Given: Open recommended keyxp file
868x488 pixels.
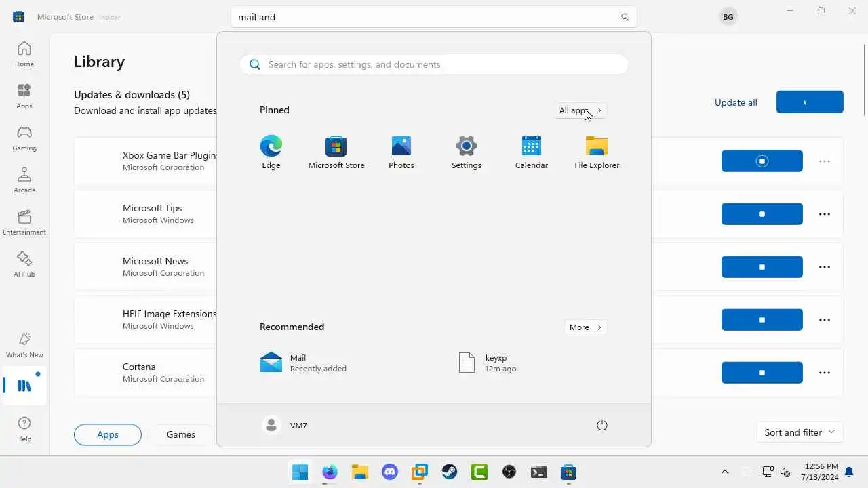Looking at the screenshot, I should click(x=488, y=363).
